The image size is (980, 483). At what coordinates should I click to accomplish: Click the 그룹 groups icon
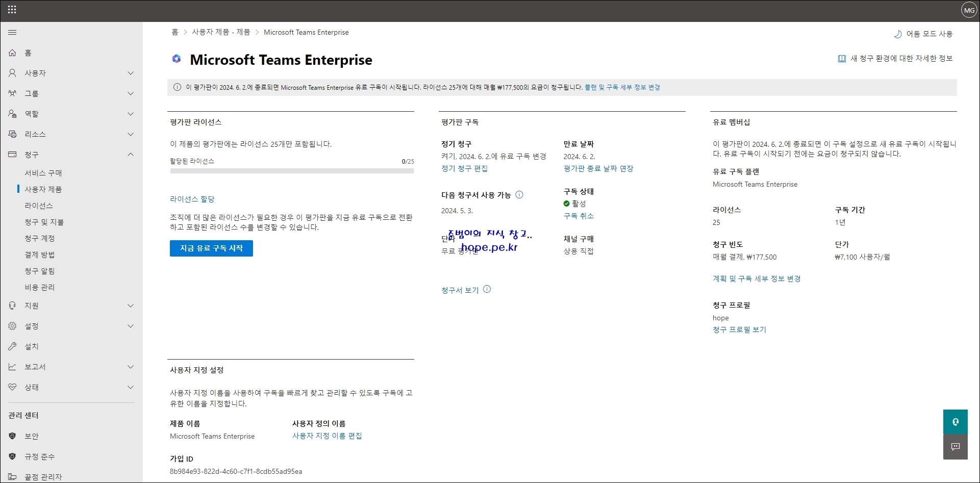point(12,93)
